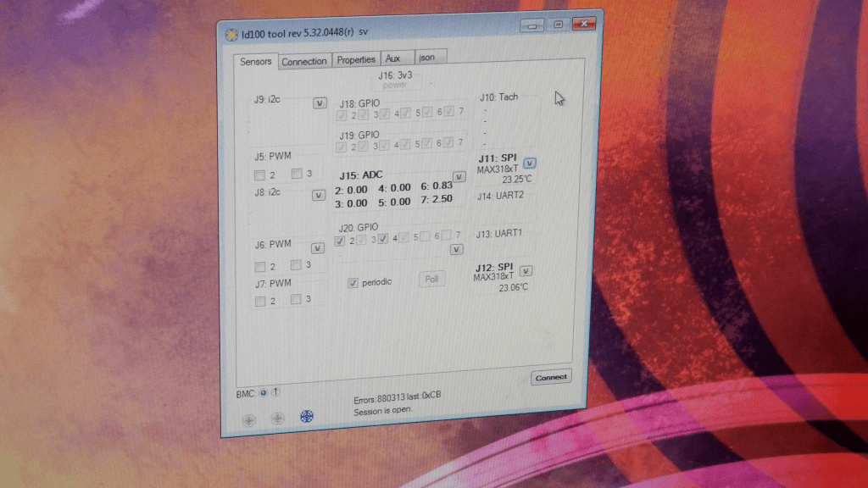Image resolution: width=868 pixels, height=488 pixels.
Task: Switch to the Connection tab
Action: (x=303, y=61)
